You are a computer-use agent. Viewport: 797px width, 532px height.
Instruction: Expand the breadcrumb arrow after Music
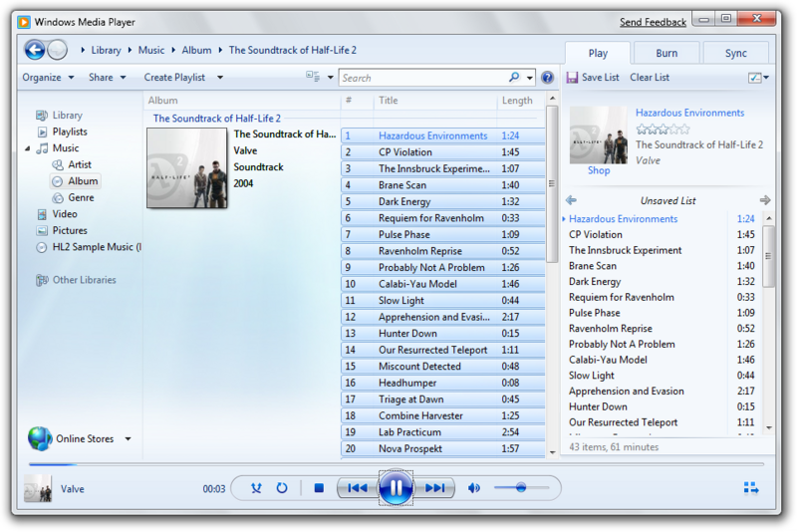173,50
